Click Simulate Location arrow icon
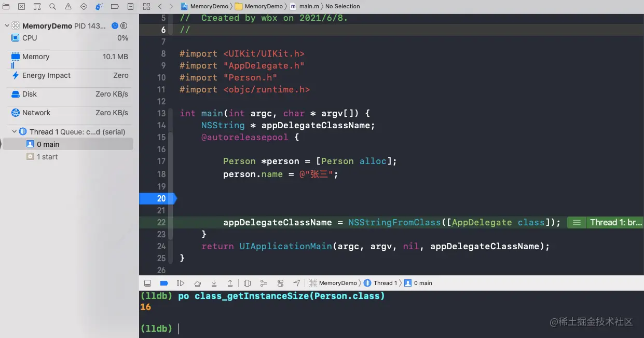 coord(296,283)
